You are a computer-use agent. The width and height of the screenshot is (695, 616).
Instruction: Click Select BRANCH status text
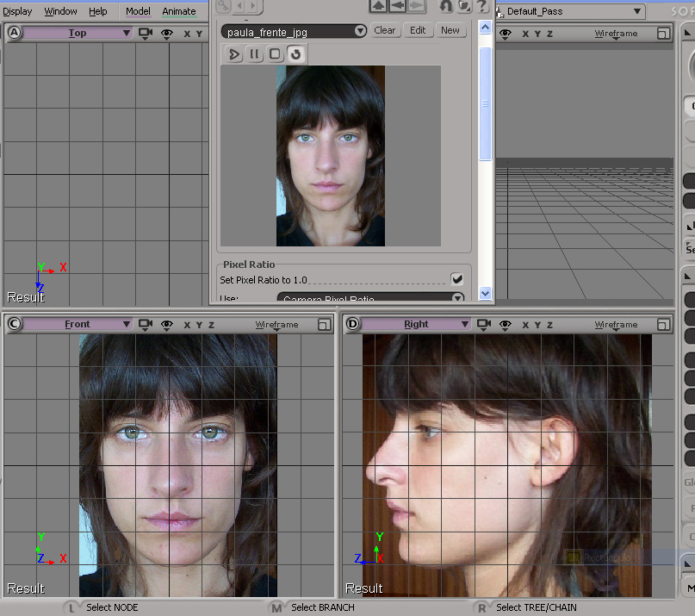pos(323,607)
